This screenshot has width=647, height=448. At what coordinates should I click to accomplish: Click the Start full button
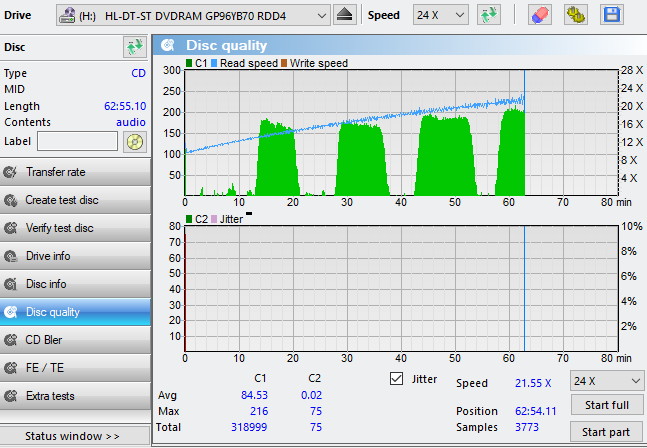pyautogui.click(x=607, y=405)
